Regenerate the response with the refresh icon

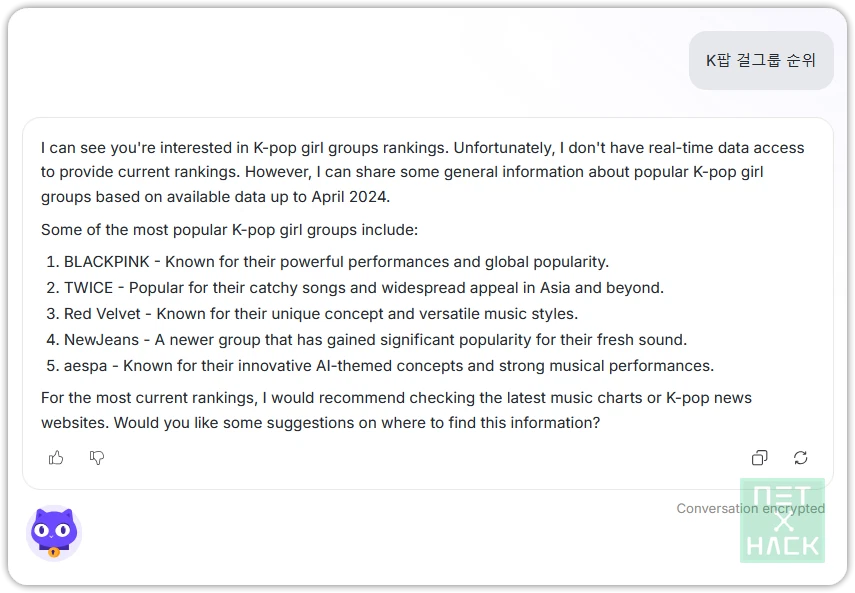800,458
